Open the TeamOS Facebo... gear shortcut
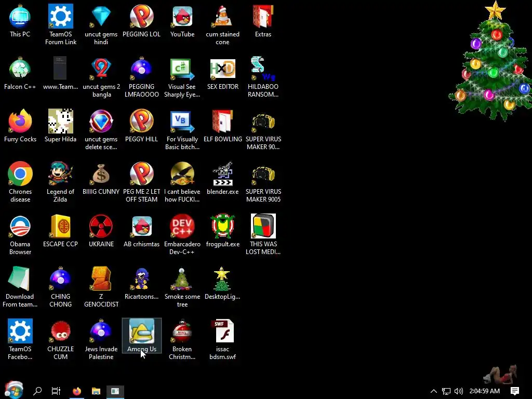532x399 pixels. [x=20, y=339]
